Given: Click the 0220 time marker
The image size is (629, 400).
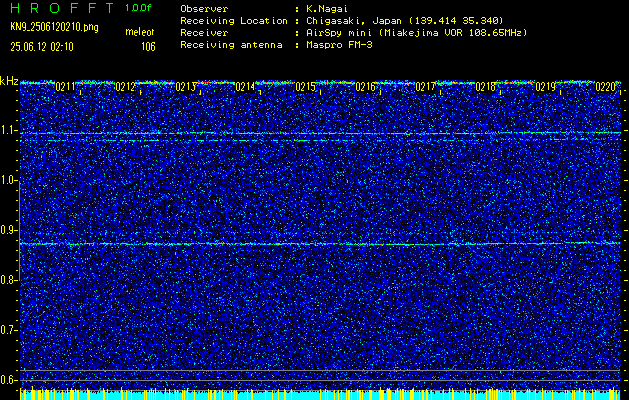Looking at the screenshot, I should point(605,87).
